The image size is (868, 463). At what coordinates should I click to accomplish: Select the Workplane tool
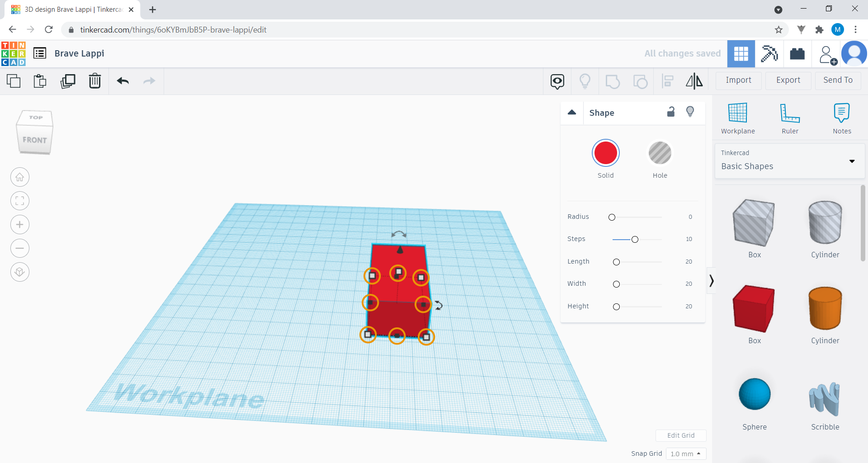[x=738, y=118]
